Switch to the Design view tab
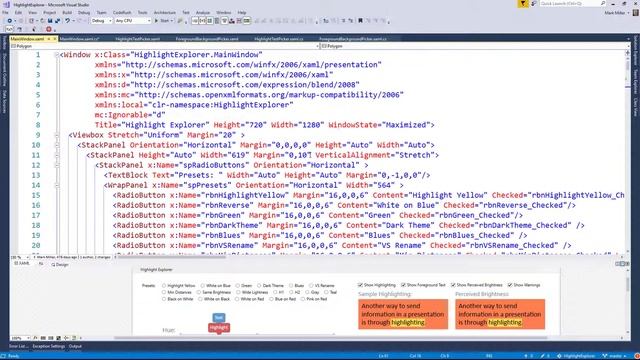The image size is (640, 360). pyautogui.click(x=60, y=264)
